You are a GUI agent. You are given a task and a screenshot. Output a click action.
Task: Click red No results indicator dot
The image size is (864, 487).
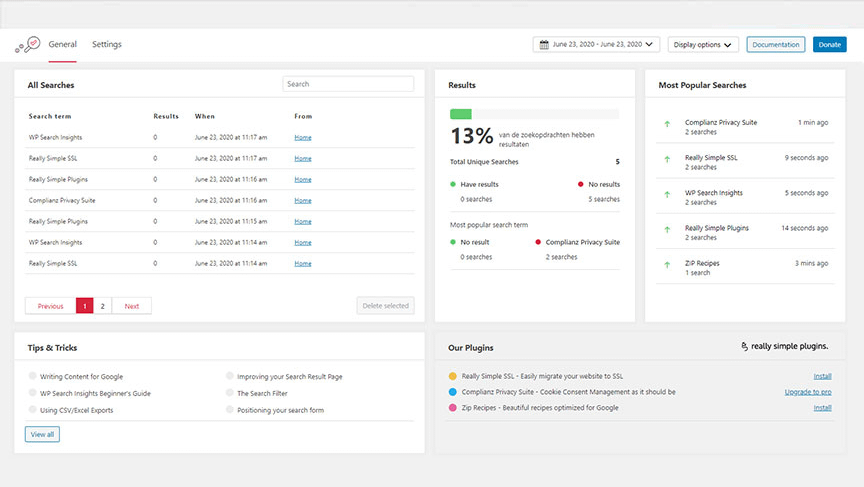pyautogui.click(x=580, y=184)
